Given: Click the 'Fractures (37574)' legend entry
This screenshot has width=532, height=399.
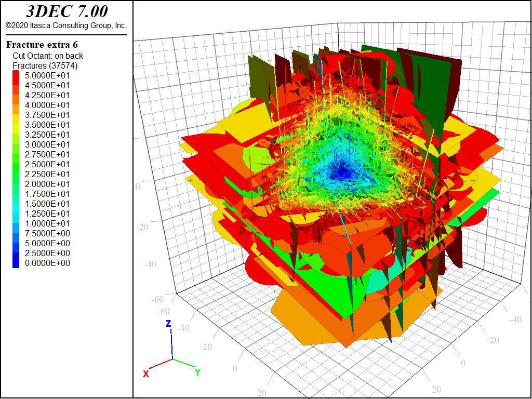Looking at the screenshot, I should 45,65.
